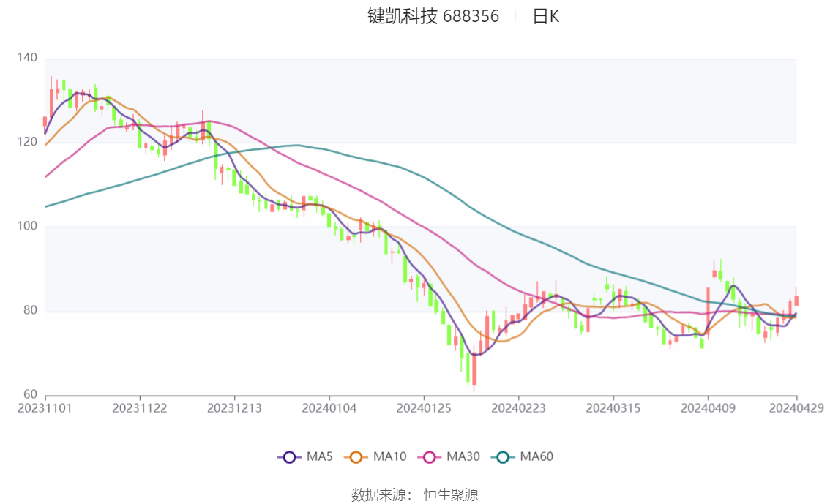Toggle the MA5 legend series
The height and width of the screenshot is (504, 830).
click(305, 457)
